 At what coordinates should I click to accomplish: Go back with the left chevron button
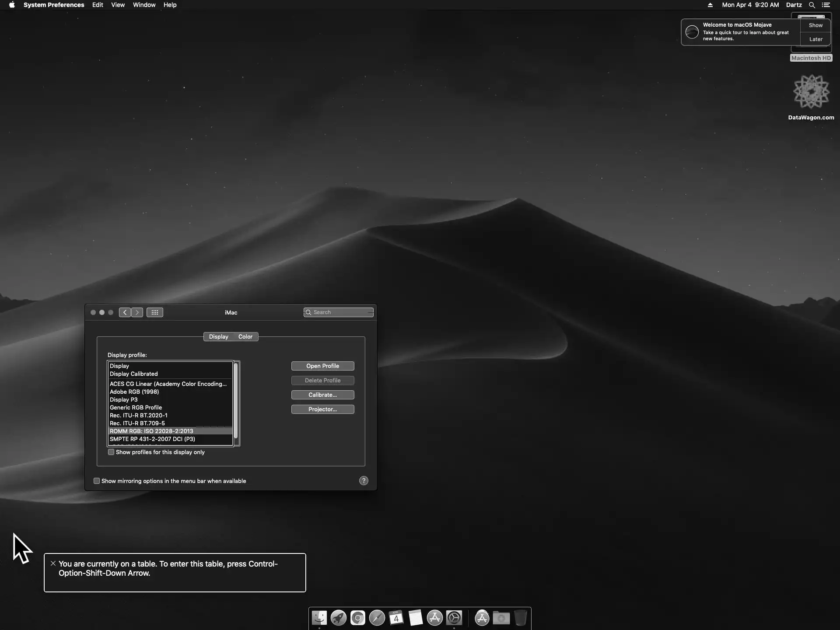[x=125, y=312]
